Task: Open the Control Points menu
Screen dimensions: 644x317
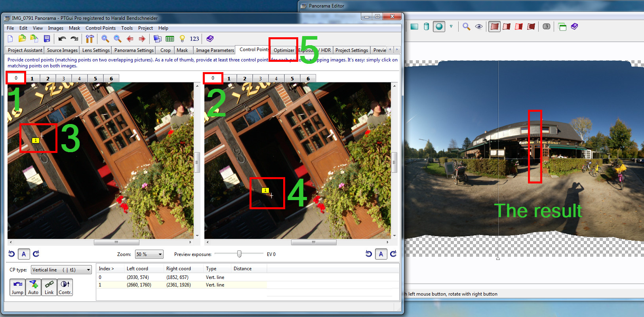Action: click(x=100, y=28)
